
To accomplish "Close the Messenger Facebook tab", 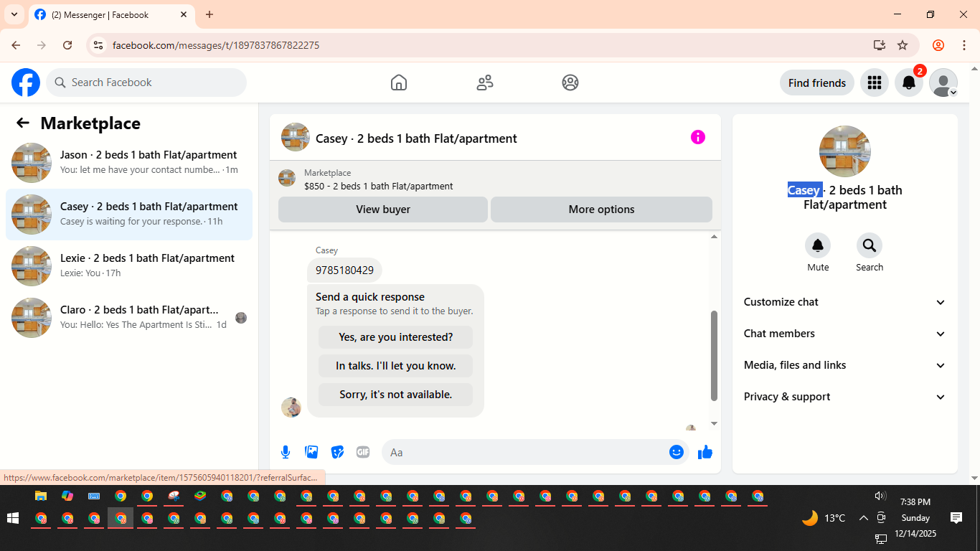I will pos(184,14).
